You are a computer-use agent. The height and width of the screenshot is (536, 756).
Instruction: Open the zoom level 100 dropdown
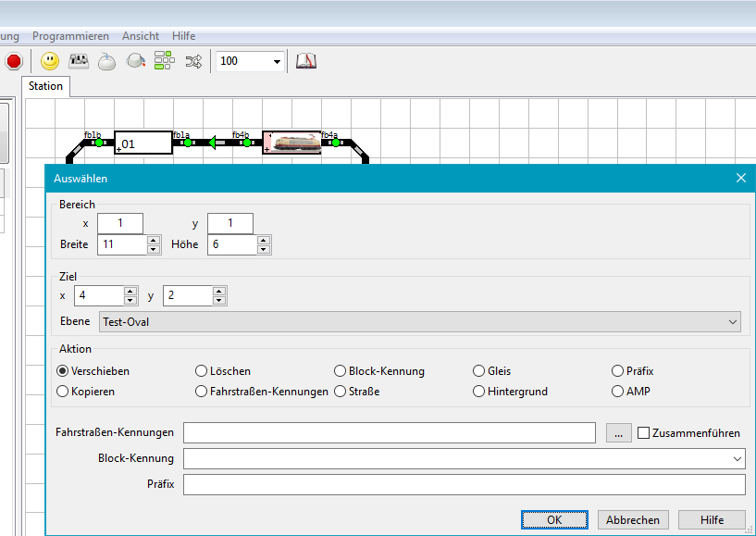(x=277, y=62)
